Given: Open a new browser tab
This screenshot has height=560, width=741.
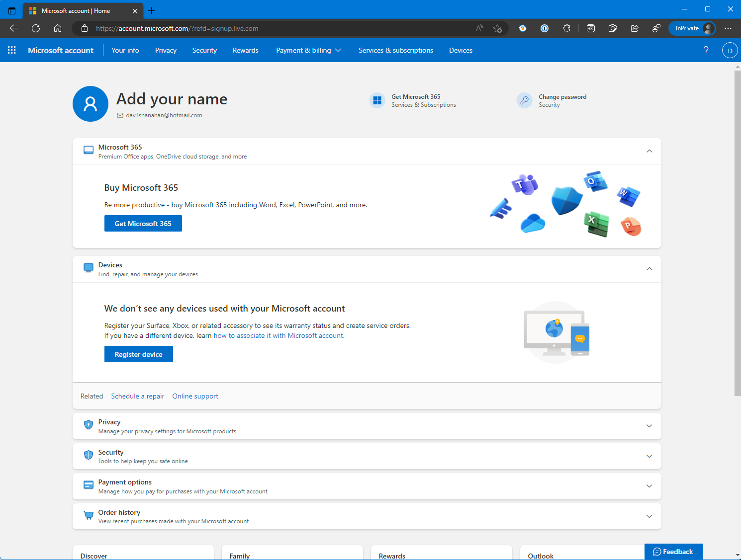Looking at the screenshot, I should 152,10.
